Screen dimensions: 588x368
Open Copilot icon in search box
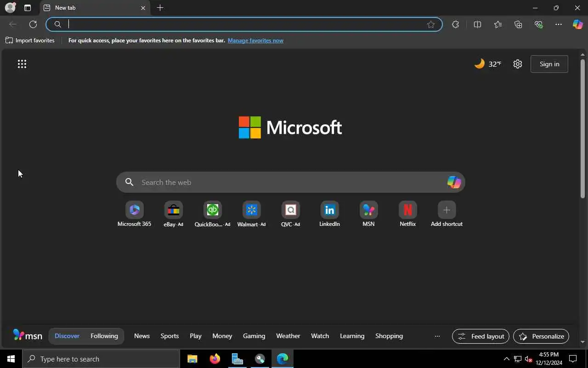coord(454,182)
